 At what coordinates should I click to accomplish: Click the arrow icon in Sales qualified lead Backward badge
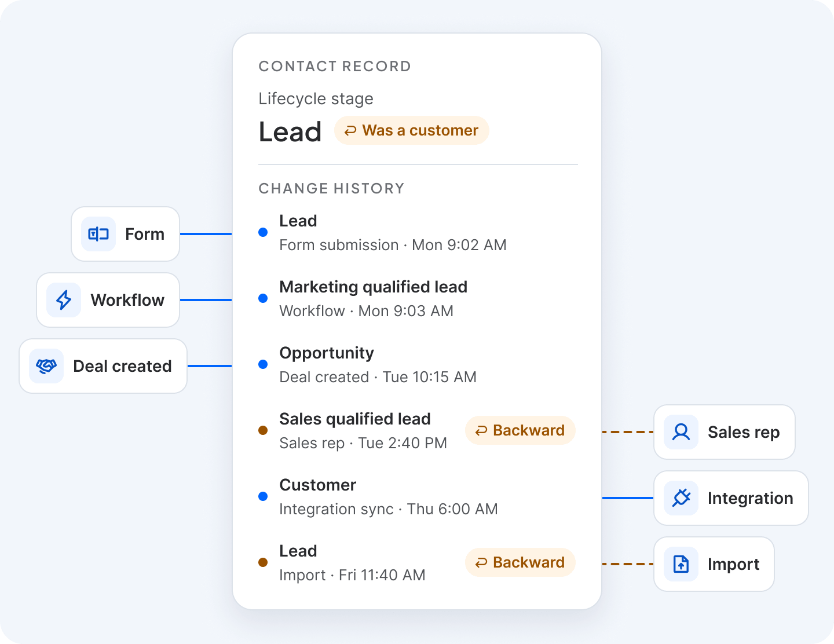click(481, 431)
